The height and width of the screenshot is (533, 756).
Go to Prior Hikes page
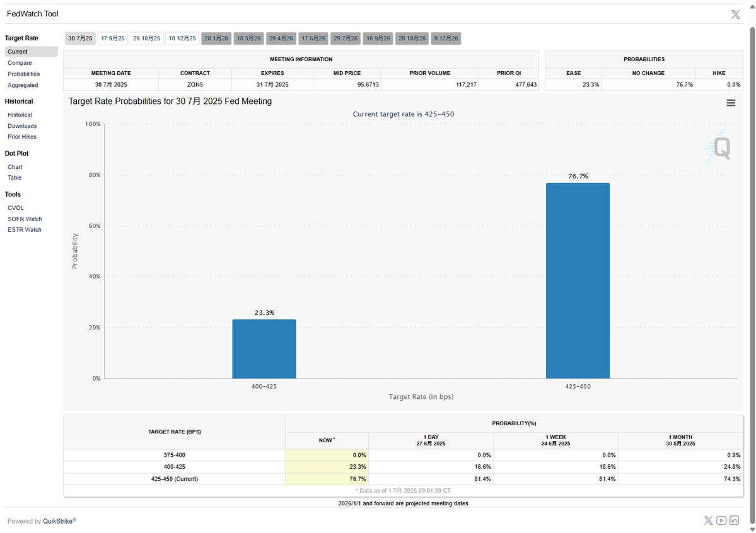coord(21,137)
